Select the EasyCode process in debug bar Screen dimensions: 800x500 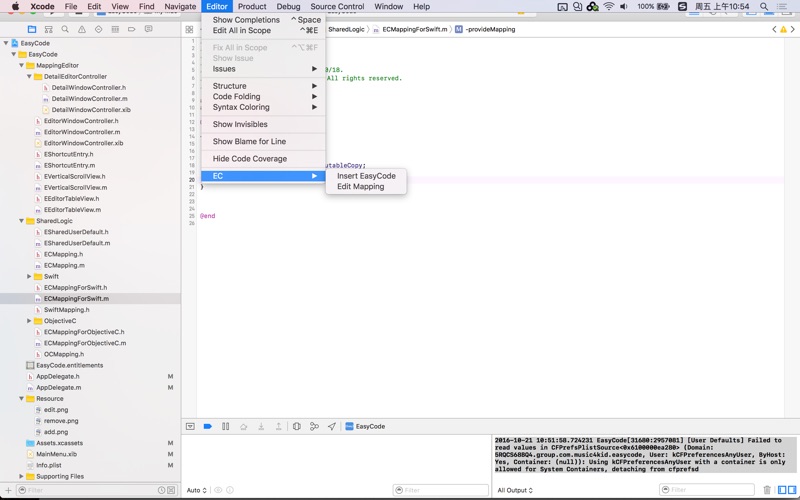coord(365,427)
